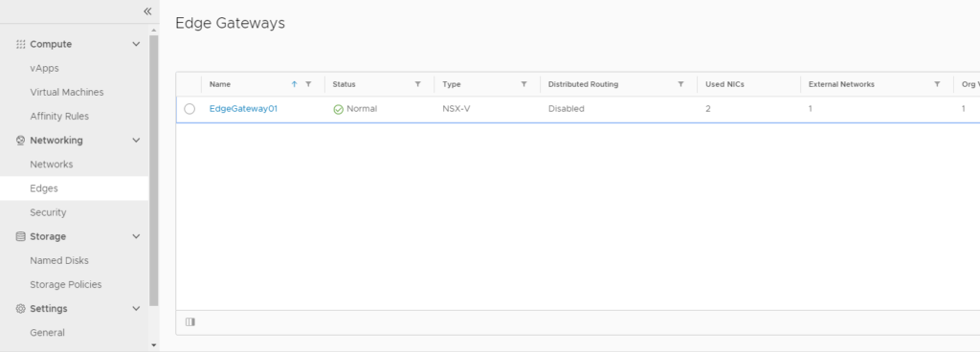
Task: Open the External Networks column filter
Action: coord(937,84)
